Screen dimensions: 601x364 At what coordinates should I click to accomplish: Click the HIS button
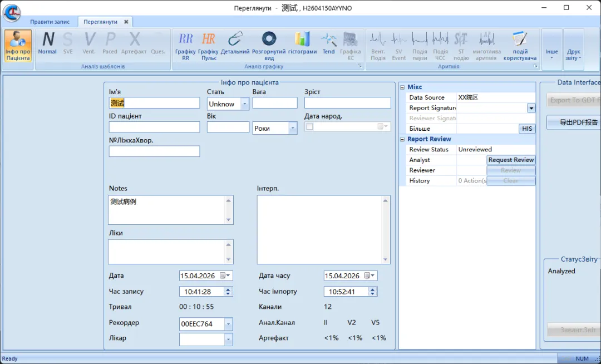pyautogui.click(x=527, y=129)
